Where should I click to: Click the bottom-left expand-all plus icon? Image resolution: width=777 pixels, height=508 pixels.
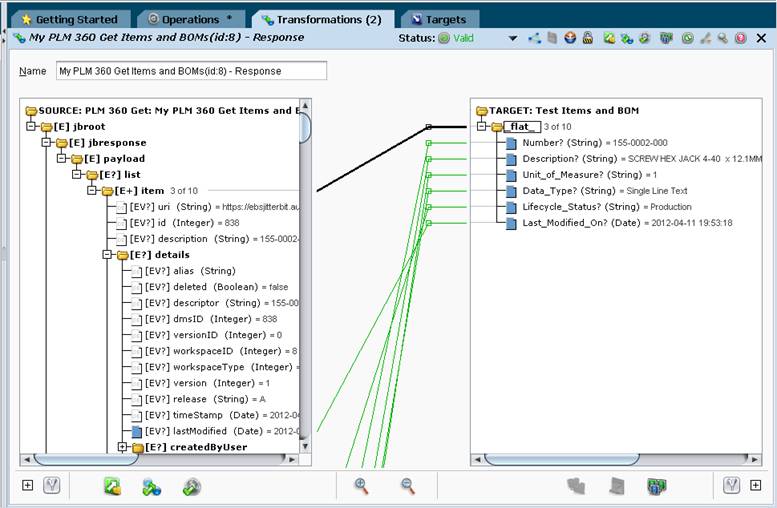28,485
